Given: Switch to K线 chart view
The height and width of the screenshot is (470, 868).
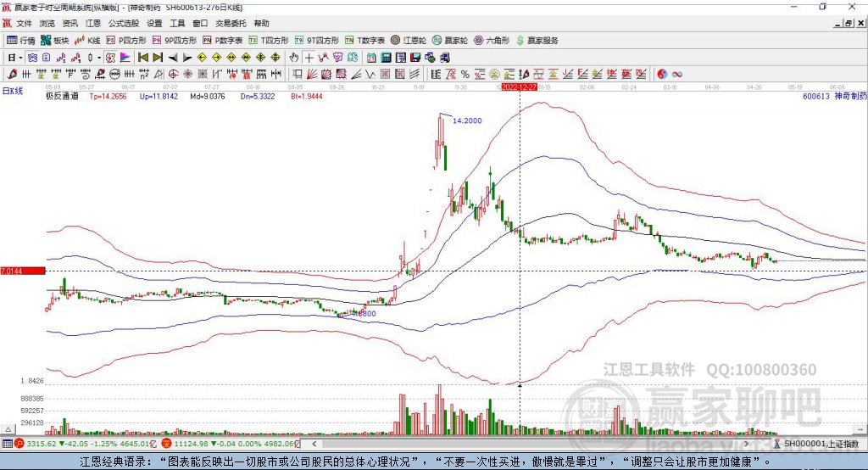Looking at the screenshot, I should [x=87, y=41].
